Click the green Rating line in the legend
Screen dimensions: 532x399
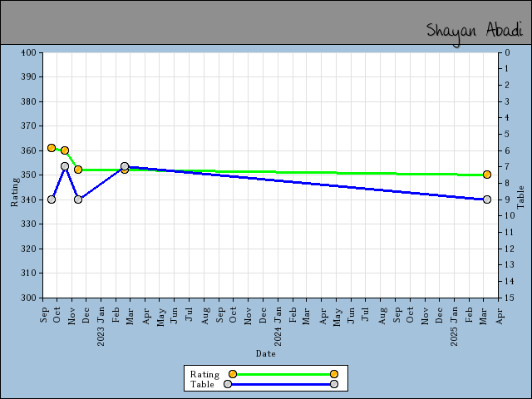(x=283, y=374)
